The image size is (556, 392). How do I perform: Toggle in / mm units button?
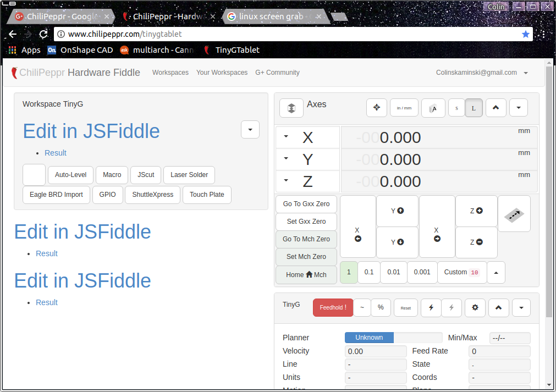pyautogui.click(x=404, y=108)
